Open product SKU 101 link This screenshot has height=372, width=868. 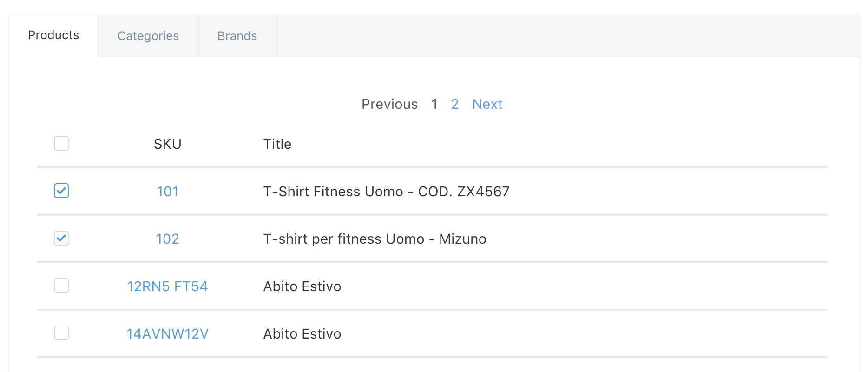click(x=167, y=192)
